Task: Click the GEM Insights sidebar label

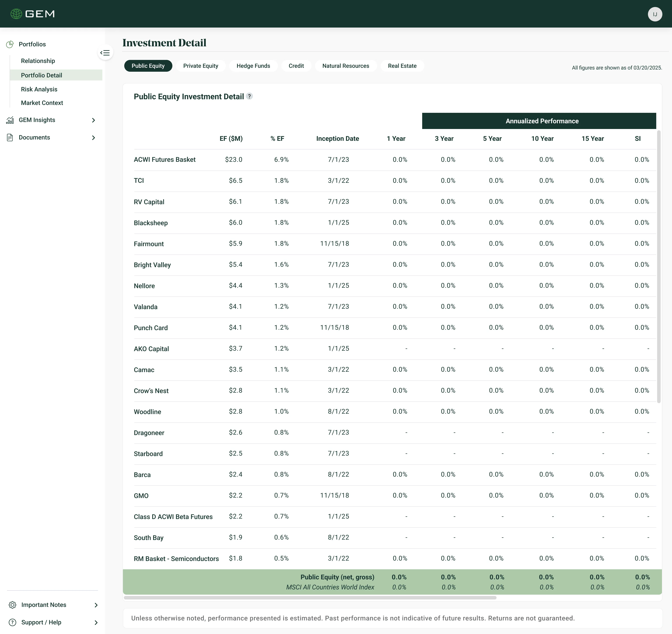Action: click(37, 120)
